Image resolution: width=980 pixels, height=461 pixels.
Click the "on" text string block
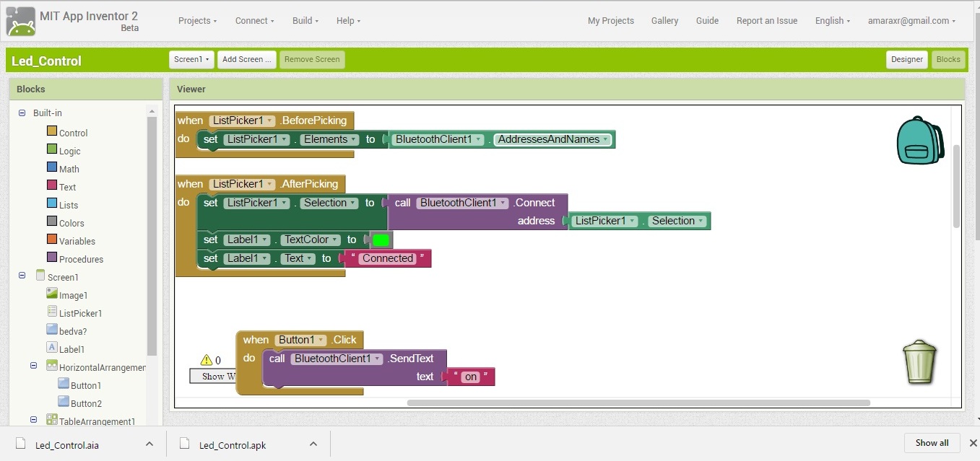tap(471, 377)
